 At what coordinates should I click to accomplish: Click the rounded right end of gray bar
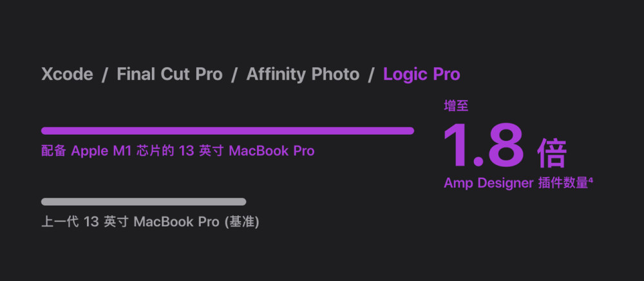tap(242, 202)
